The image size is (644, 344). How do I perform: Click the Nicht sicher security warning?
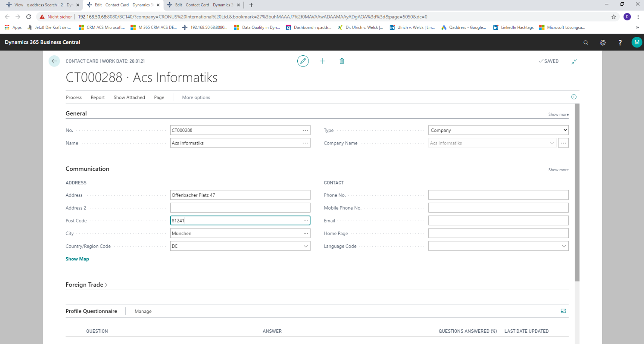click(x=56, y=17)
